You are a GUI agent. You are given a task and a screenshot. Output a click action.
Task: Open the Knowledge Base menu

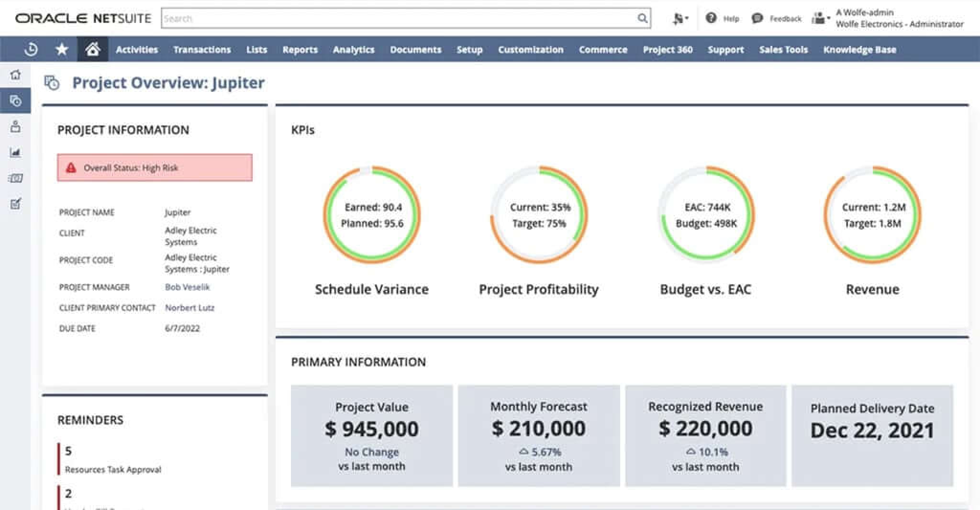click(859, 49)
